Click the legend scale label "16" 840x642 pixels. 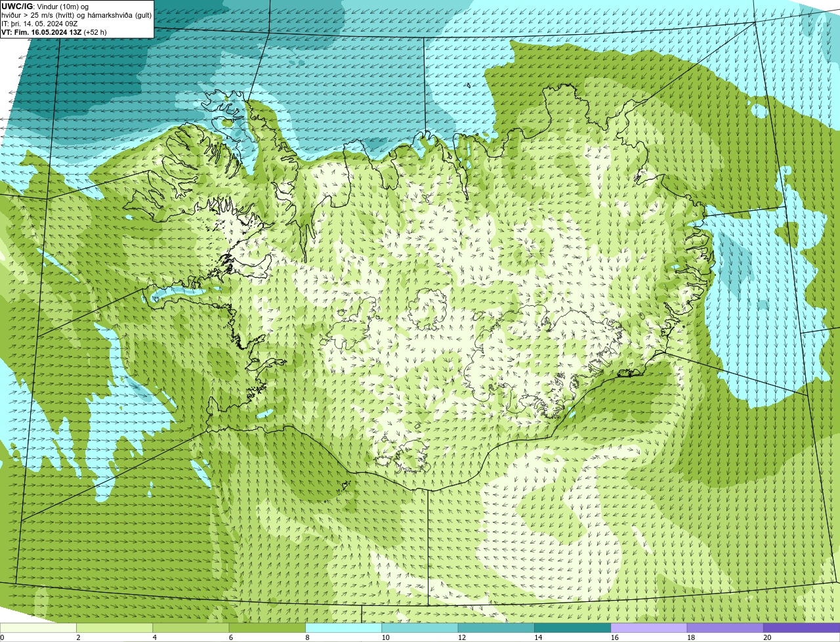point(615,637)
